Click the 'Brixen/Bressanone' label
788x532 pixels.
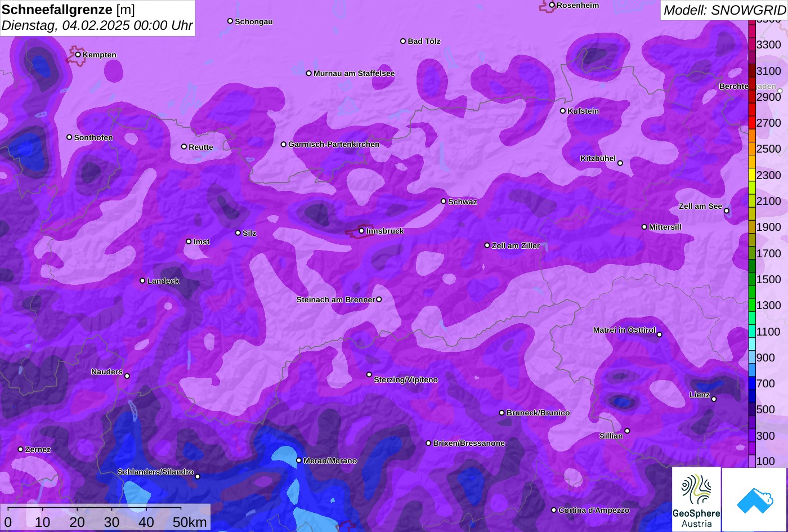coord(469,443)
